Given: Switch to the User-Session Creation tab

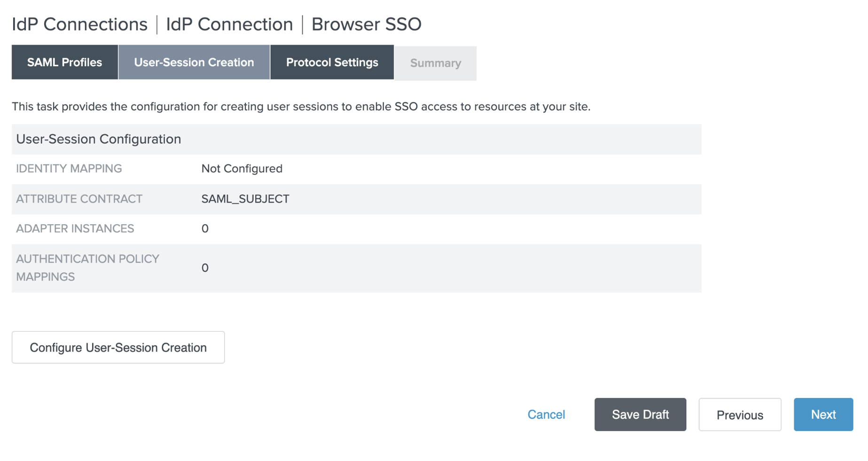Looking at the screenshot, I should point(194,63).
